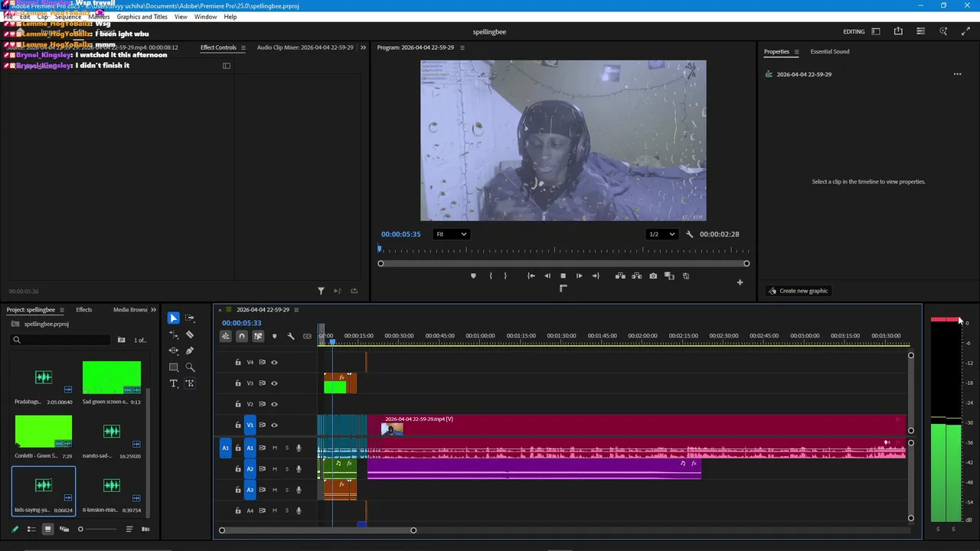Screen dimensions: 980x551
Task: Select the Zoom tool
Action: tap(190, 367)
